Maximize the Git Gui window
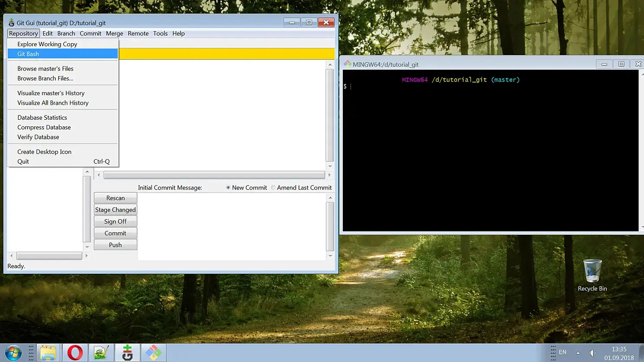The height and width of the screenshot is (362, 644). point(309,22)
